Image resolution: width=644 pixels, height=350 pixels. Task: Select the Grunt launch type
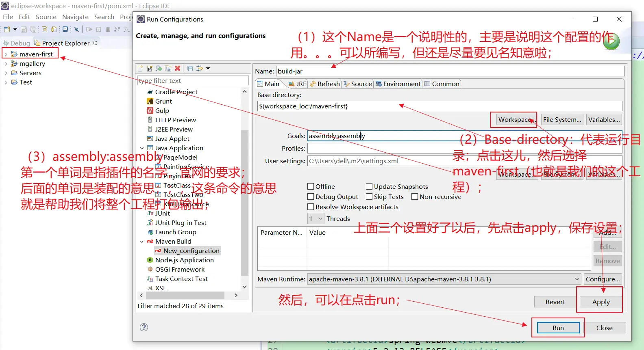click(159, 102)
